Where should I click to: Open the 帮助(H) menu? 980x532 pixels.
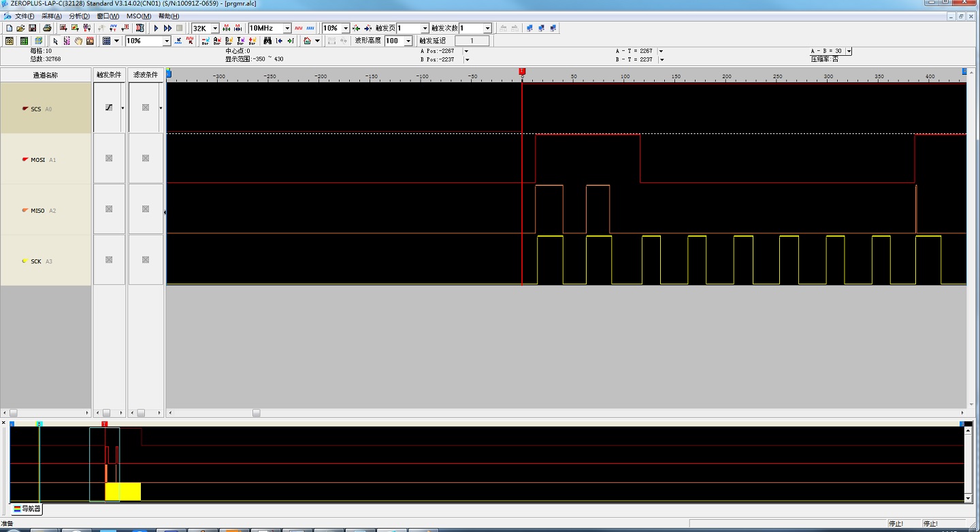(x=169, y=16)
